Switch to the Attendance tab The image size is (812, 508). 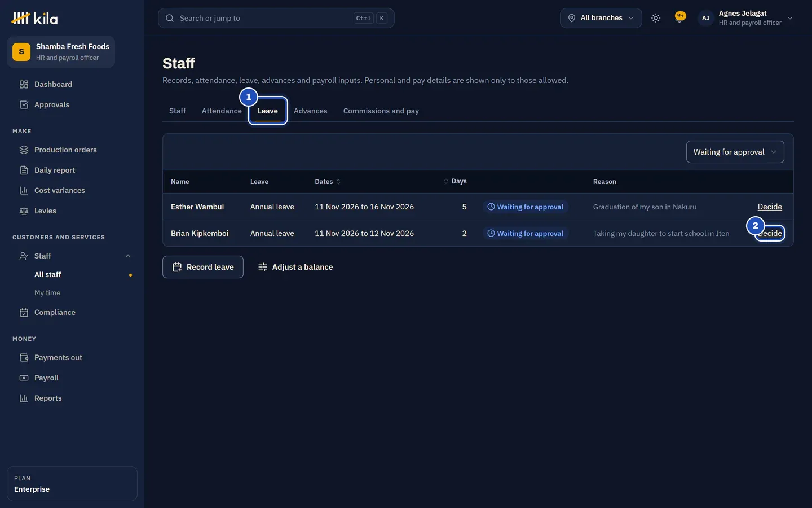point(222,111)
